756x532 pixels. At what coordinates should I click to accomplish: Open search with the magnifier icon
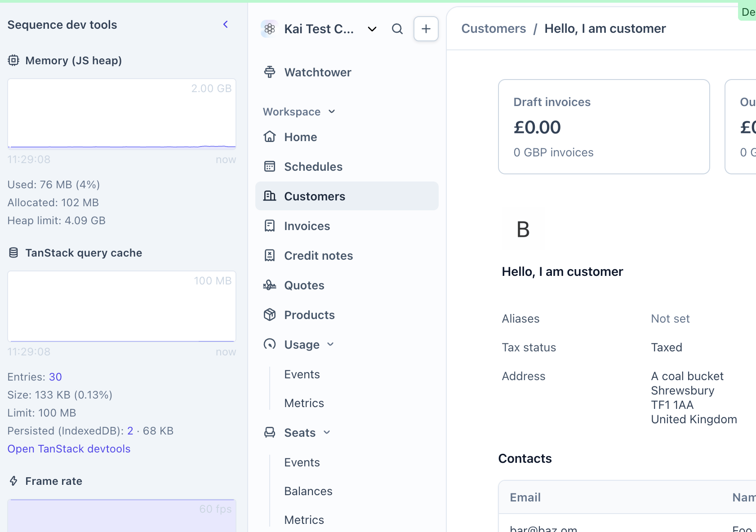397,29
